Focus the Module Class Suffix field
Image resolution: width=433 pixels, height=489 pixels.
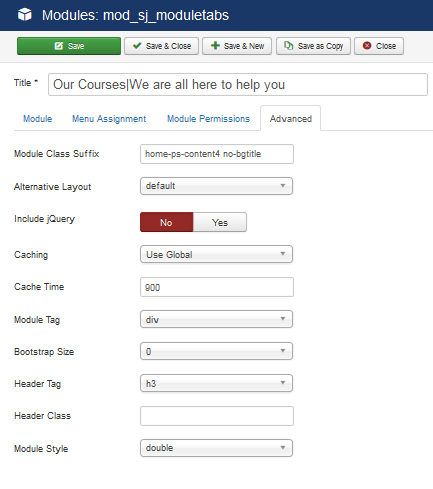pos(217,154)
